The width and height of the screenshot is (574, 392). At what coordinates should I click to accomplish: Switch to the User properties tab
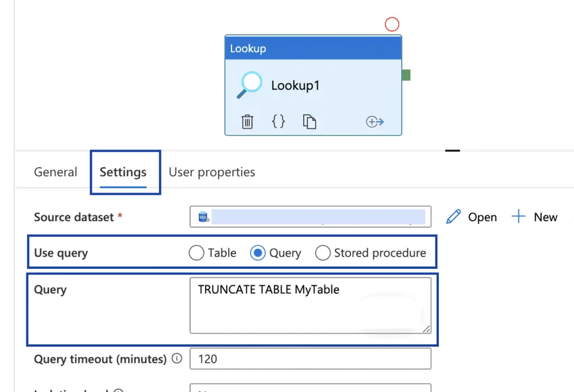click(211, 172)
